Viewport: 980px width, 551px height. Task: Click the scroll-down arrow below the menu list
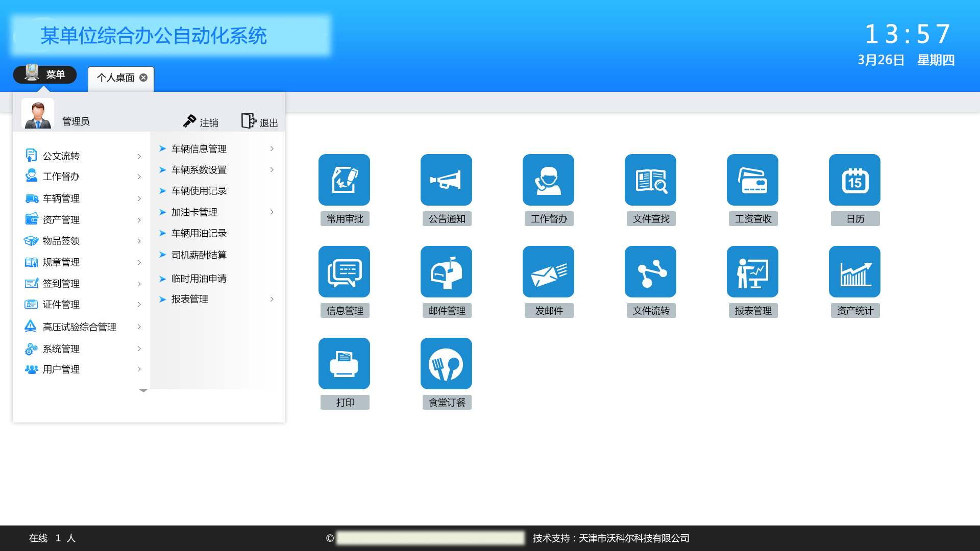tap(143, 391)
